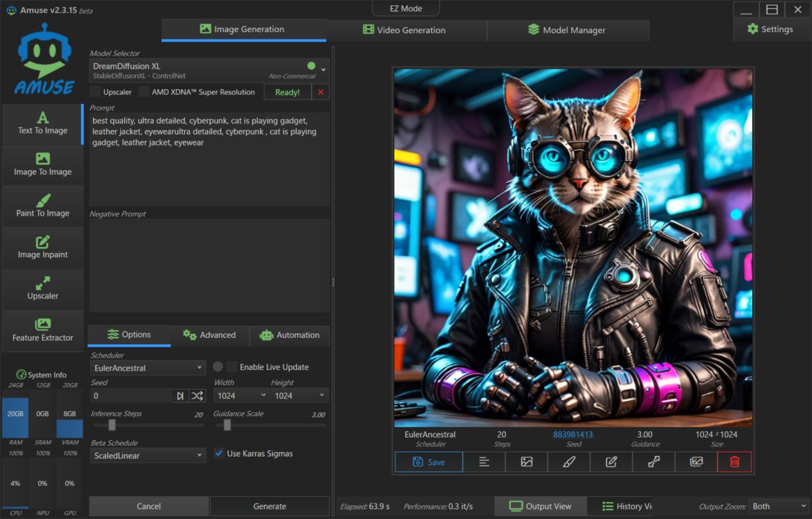Viewport: 812px width, 519px height.
Task: Enable the Upscaler checkbox
Action: click(x=96, y=92)
